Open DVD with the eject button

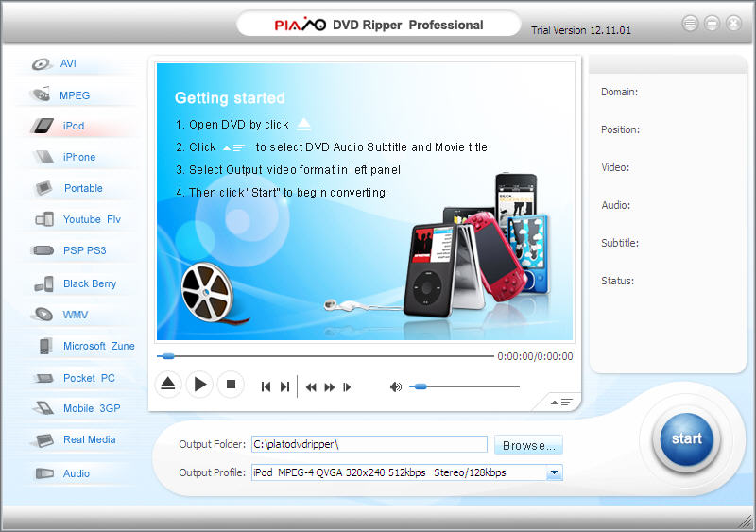[x=168, y=385]
